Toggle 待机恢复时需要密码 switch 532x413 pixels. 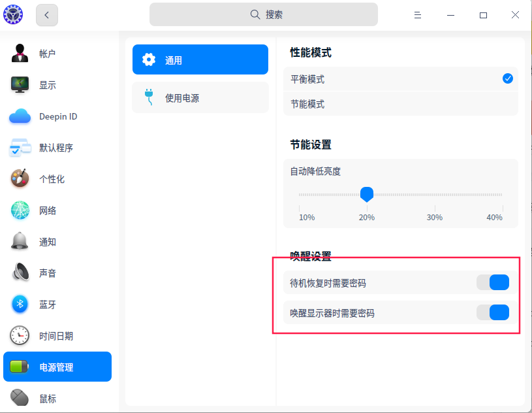click(493, 282)
